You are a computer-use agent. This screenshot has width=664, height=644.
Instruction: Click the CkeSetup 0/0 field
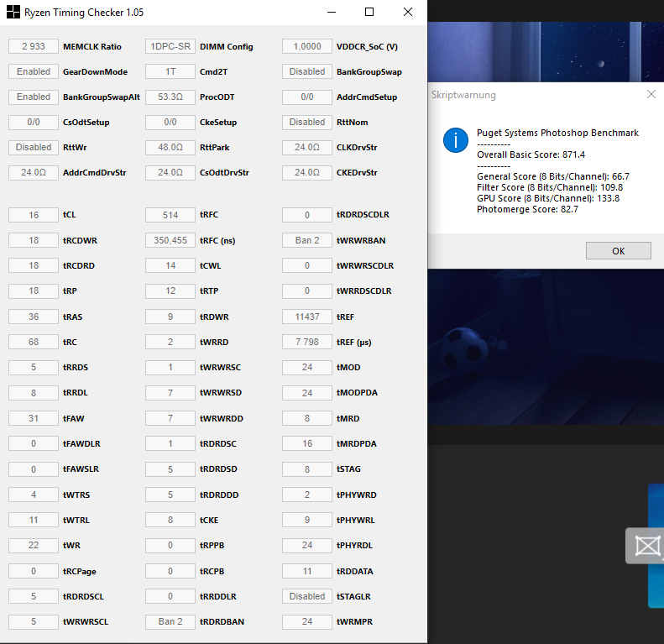coord(170,122)
